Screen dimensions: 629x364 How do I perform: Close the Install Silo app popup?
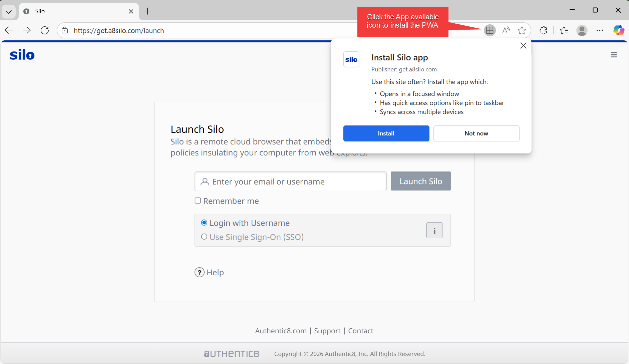tap(523, 46)
